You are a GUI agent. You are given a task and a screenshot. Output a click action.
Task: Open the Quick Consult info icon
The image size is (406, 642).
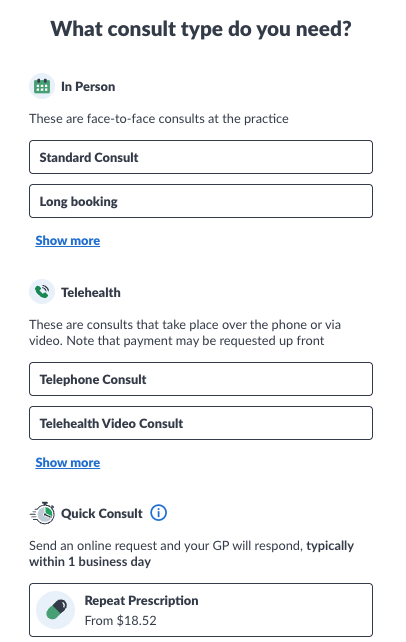pos(158,513)
